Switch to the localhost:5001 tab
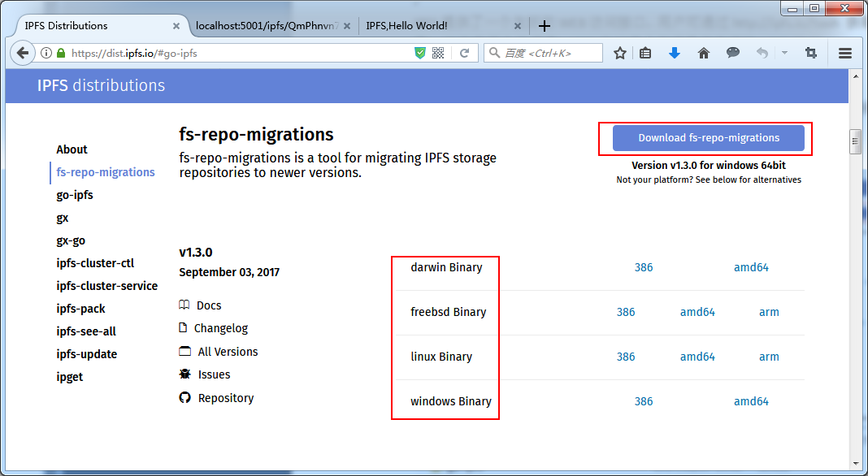 [x=268, y=25]
